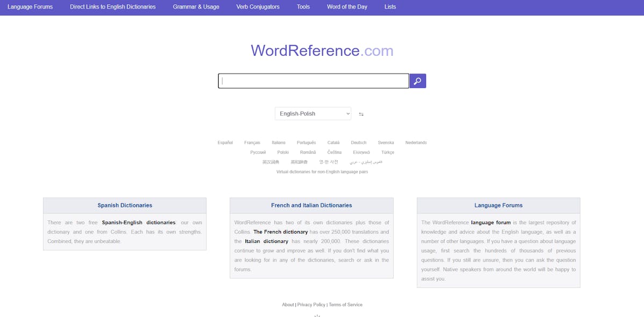Image resolution: width=644 pixels, height=317 pixels.
Task: Switch site language to Deutsch
Action: pyautogui.click(x=359, y=142)
